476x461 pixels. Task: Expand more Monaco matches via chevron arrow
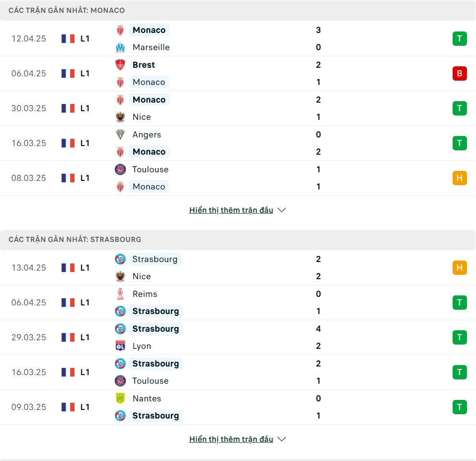282,210
